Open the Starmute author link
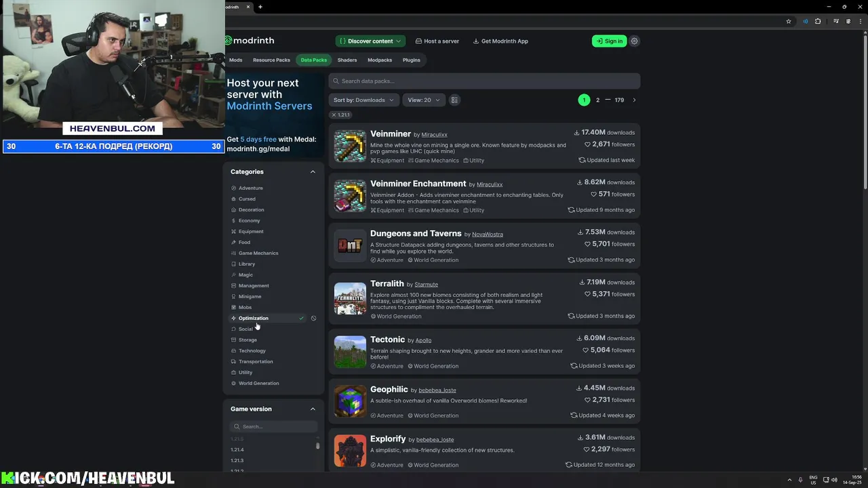 click(x=426, y=285)
